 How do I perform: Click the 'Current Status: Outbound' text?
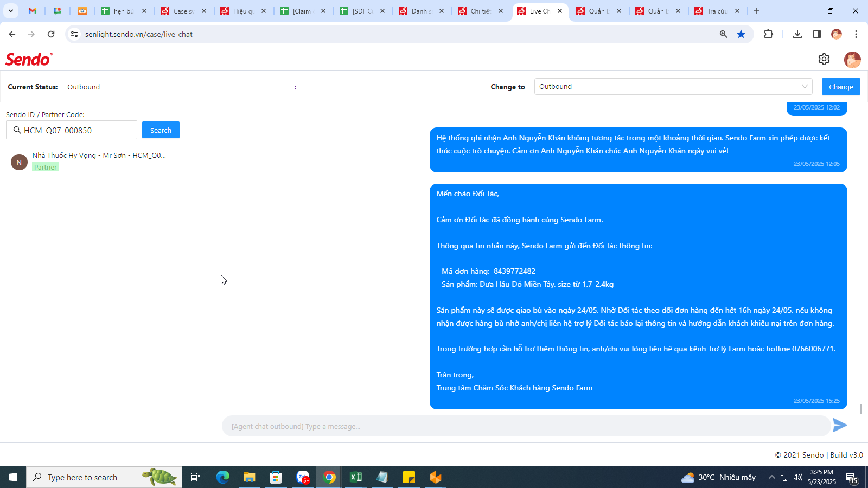tap(54, 87)
